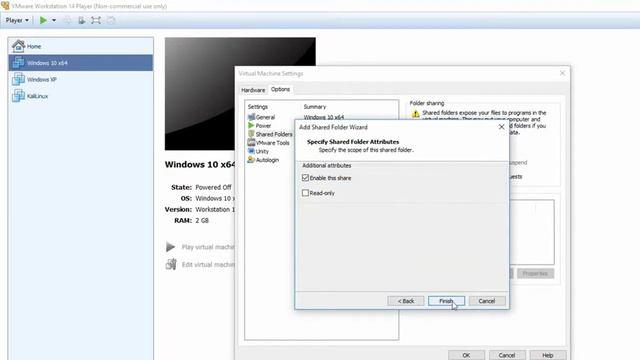Click the send Ctrl+Alt+Del toolbar icon

click(x=82, y=20)
